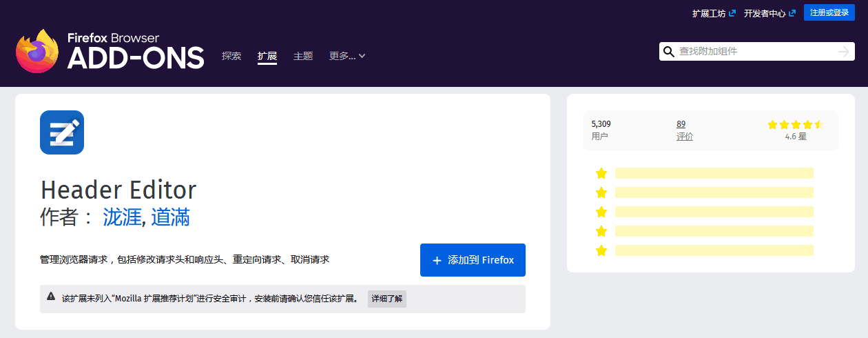Open the 89 reviews count link
868x338 pixels.
[681, 124]
